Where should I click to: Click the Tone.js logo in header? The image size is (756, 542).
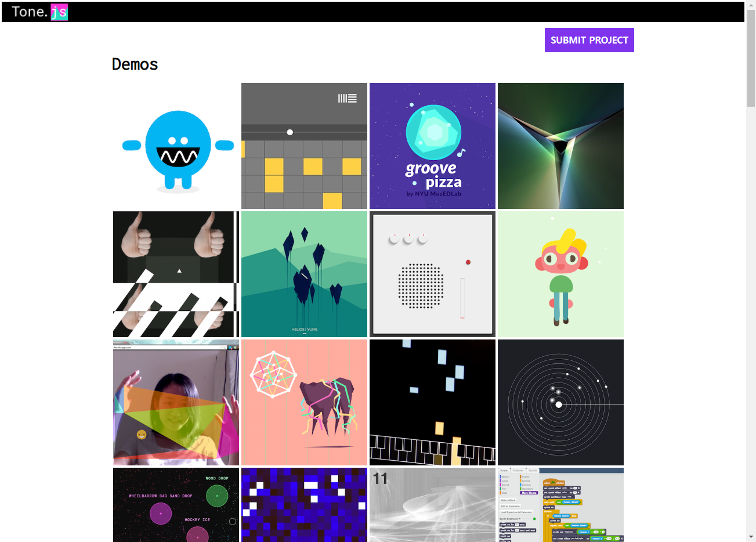[39, 12]
